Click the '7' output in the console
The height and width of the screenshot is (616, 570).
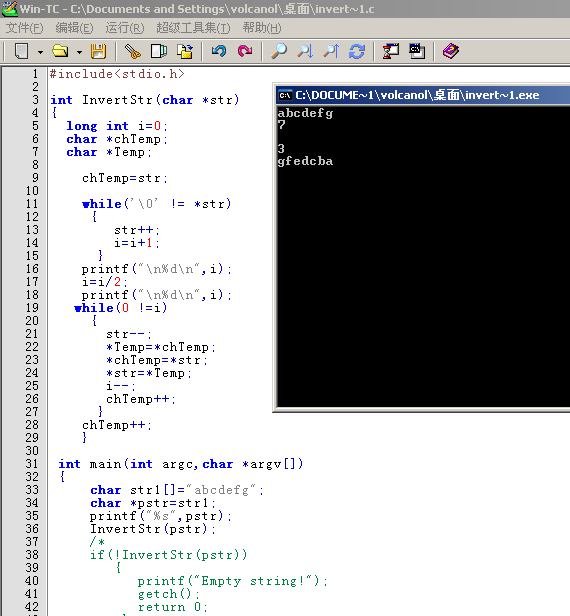[281, 125]
